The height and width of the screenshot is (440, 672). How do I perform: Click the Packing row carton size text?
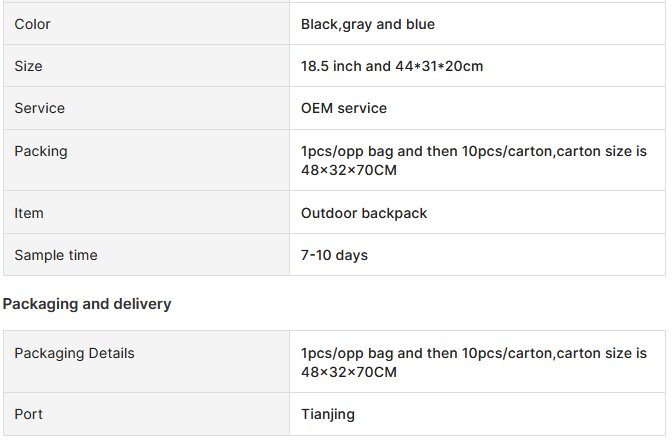(x=474, y=161)
